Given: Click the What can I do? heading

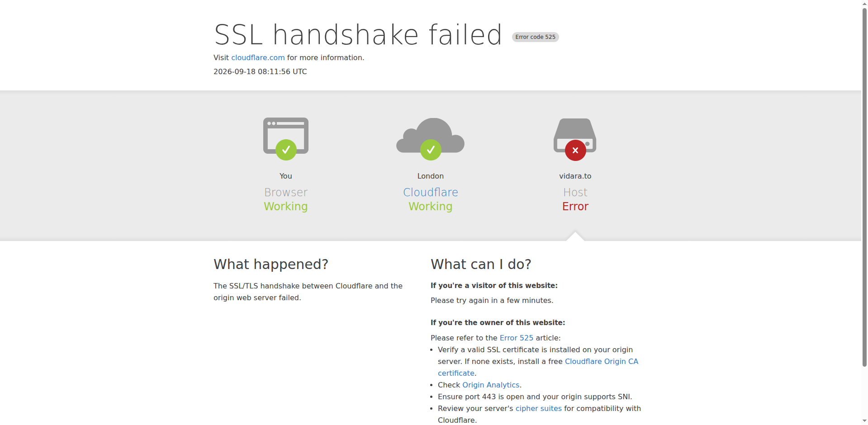Looking at the screenshot, I should click(x=481, y=264).
